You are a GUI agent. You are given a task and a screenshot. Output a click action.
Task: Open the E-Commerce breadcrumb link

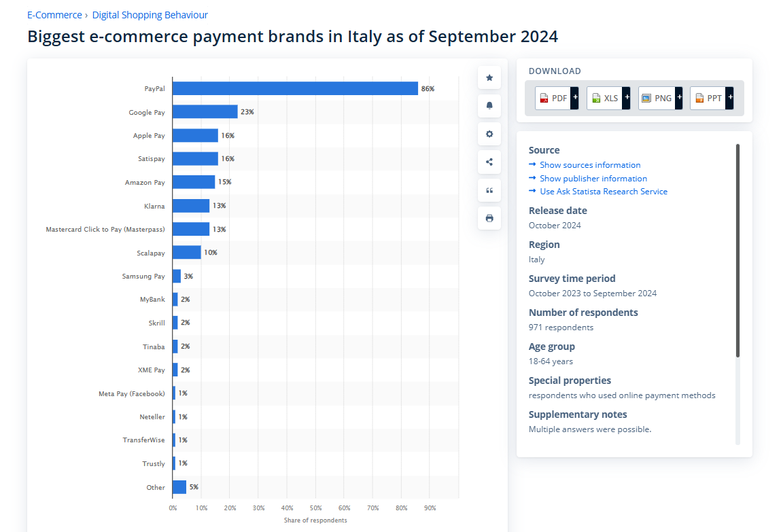point(54,15)
